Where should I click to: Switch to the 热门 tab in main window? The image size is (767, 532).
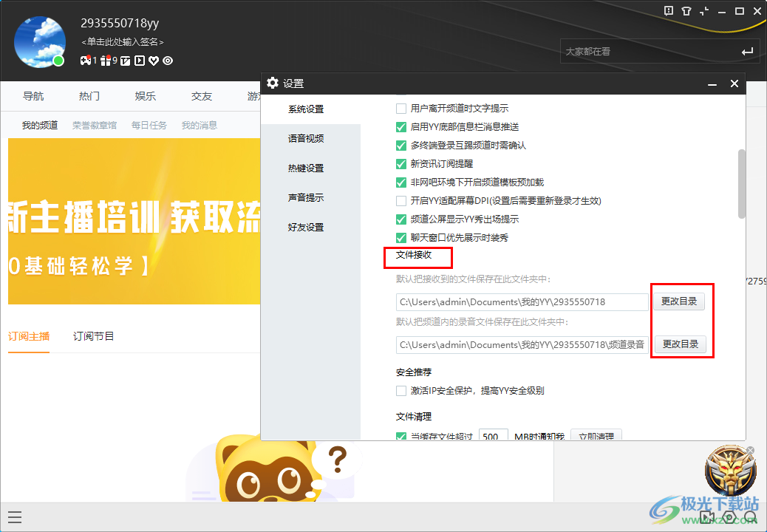pos(89,96)
